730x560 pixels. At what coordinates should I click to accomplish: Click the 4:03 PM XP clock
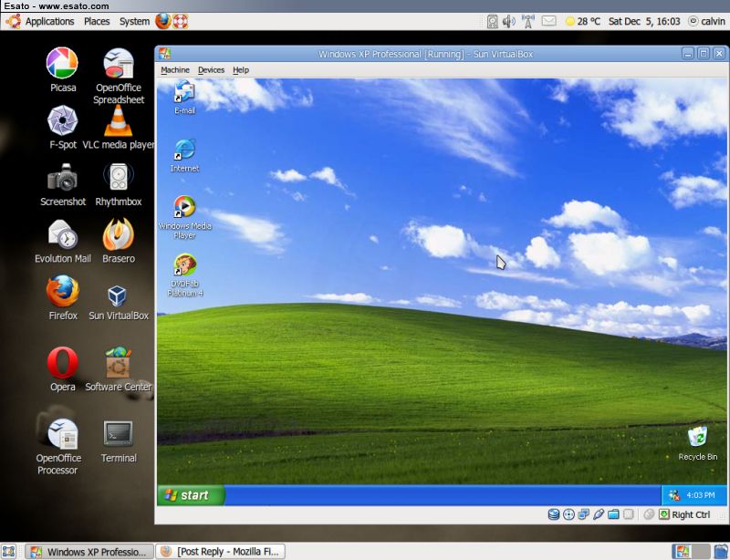coord(701,495)
